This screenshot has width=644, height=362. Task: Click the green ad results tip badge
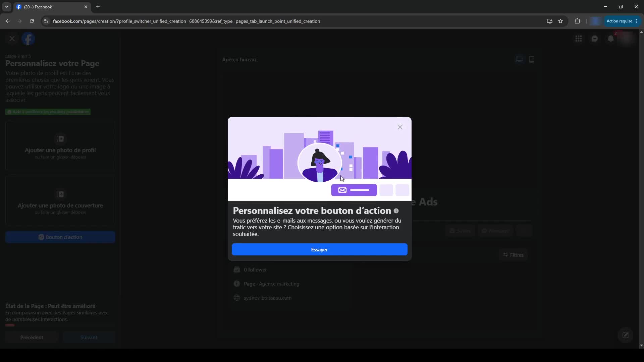tap(48, 112)
